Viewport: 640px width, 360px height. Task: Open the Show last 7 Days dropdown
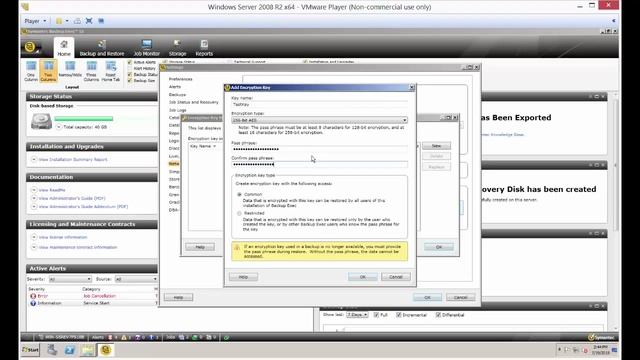pos(357,315)
